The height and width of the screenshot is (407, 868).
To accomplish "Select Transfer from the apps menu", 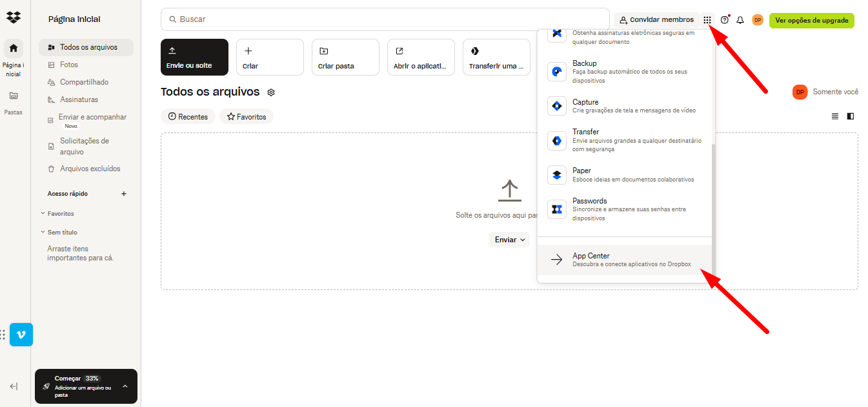I will pyautogui.click(x=625, y=140).
